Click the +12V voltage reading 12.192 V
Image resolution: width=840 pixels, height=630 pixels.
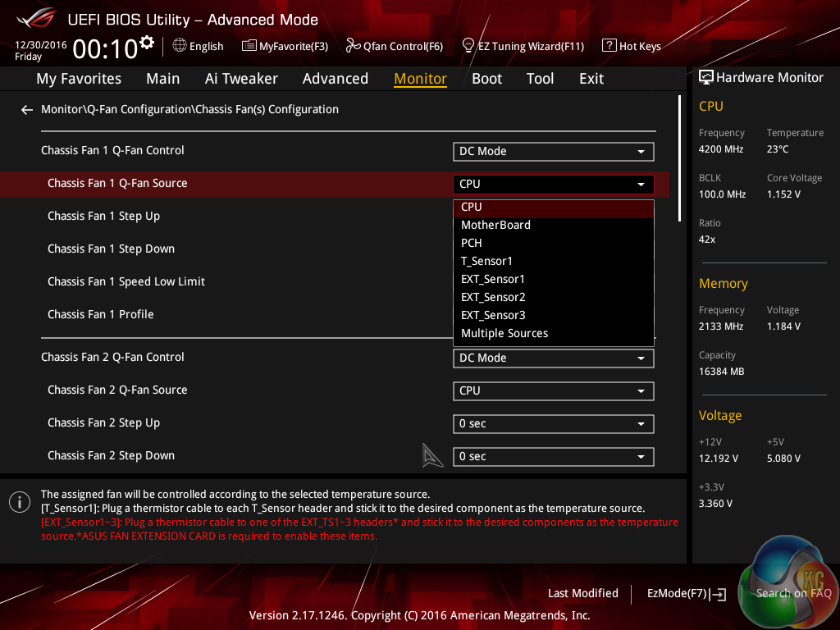click(719, 459)
